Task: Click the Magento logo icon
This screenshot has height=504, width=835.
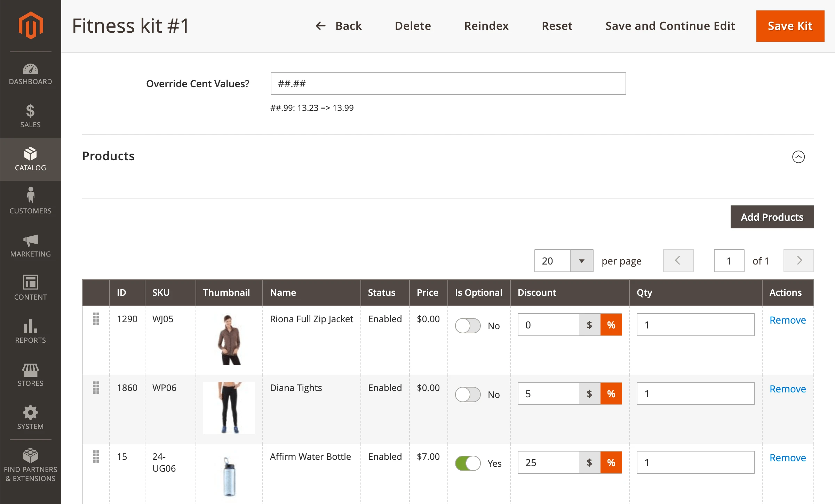Action: coord(31,25)
